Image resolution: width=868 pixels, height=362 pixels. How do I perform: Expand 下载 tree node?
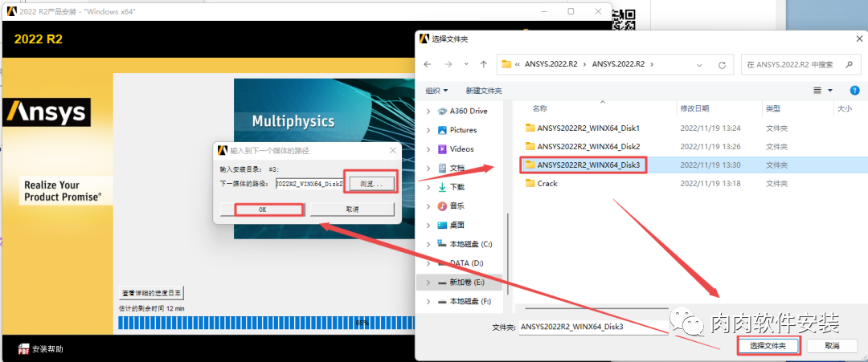tap(428, 187)
